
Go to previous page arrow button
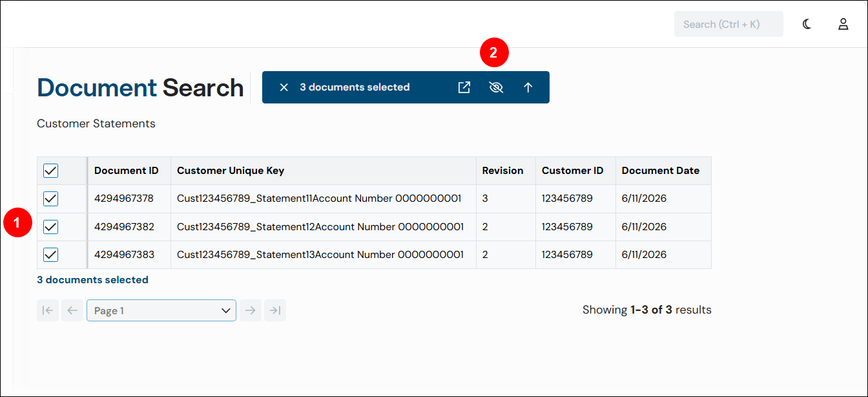click(72, 310)
